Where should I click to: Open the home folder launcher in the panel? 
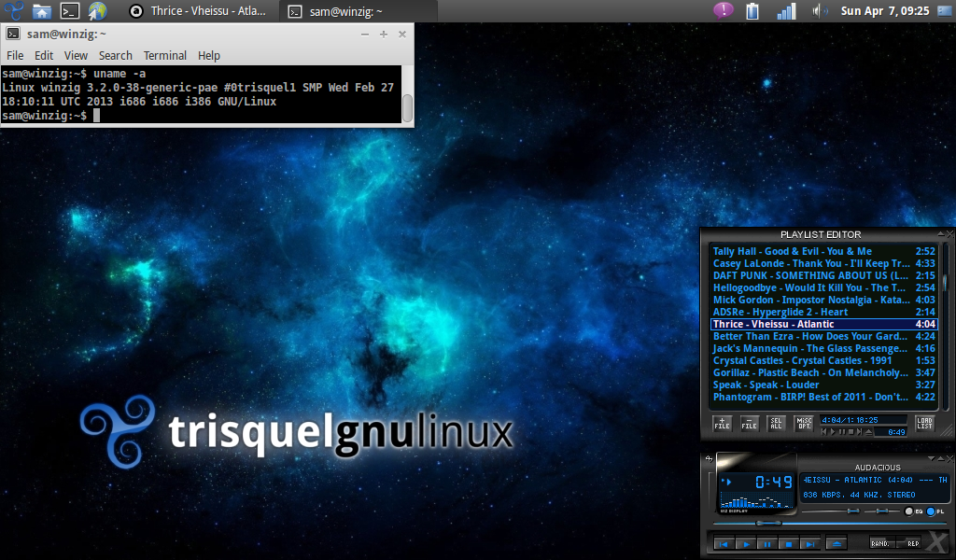click(41, 11)
